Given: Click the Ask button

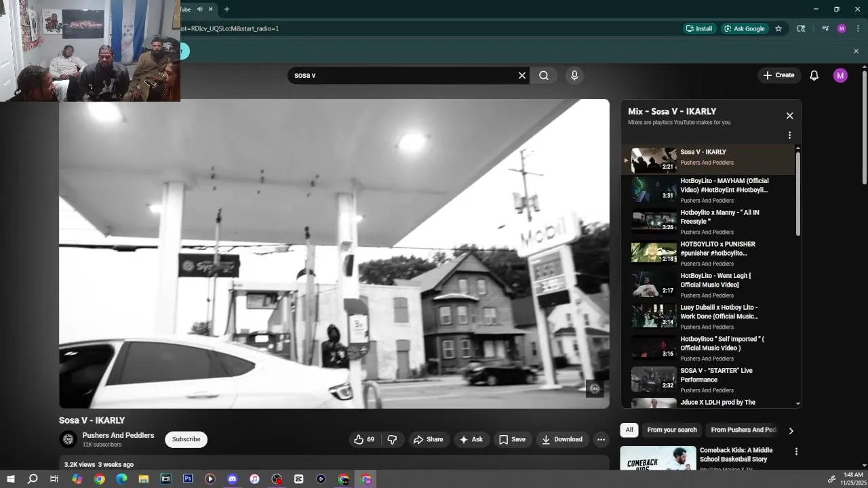Looking at the screenshot, I should (x=471, y=439).
